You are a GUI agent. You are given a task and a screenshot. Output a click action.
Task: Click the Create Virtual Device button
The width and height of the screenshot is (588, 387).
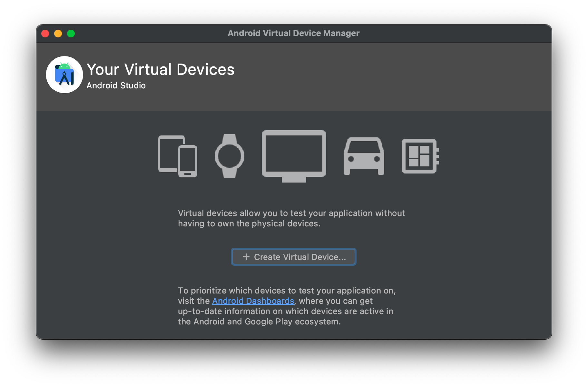293,257
